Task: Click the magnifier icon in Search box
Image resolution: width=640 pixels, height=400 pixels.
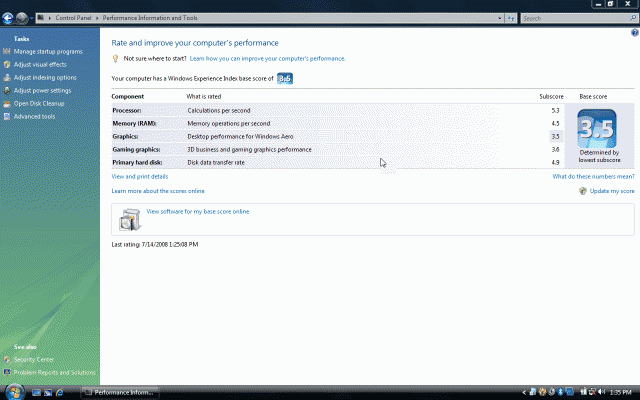Action: (633, 18)
